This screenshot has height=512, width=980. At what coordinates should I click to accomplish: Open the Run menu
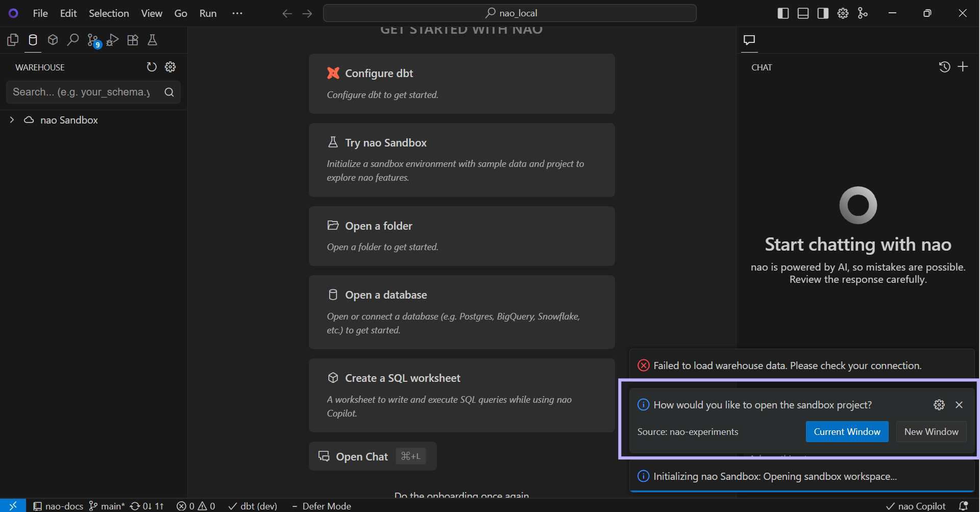coord(208,13)
